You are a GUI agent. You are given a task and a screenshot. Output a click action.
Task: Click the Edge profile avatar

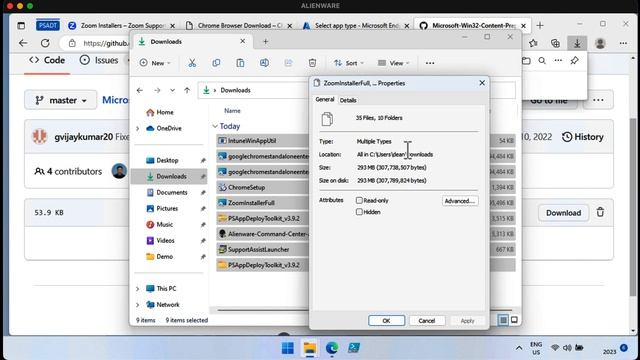(x=600, y=43)
